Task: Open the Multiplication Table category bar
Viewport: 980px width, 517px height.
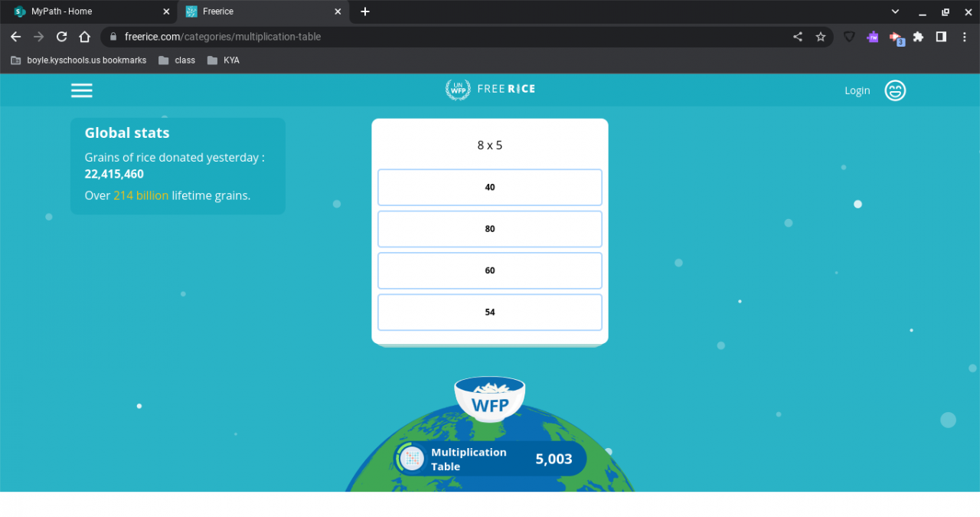Action: (x=490, y=459)
